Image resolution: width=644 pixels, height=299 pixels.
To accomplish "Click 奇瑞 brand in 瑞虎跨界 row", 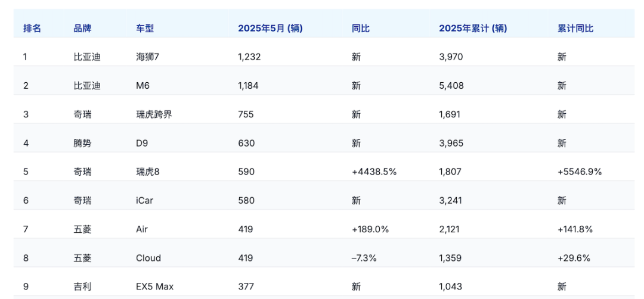I will point(82,114).
